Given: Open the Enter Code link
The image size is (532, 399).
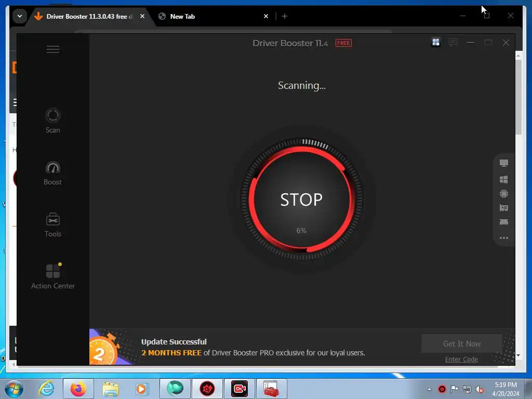Looking at the screenshot, I should point(461,360).
